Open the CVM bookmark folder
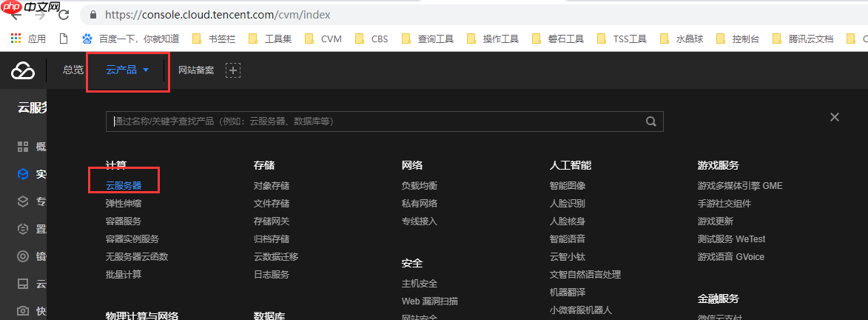The image size is (868, 320). [x=323, y=39]
